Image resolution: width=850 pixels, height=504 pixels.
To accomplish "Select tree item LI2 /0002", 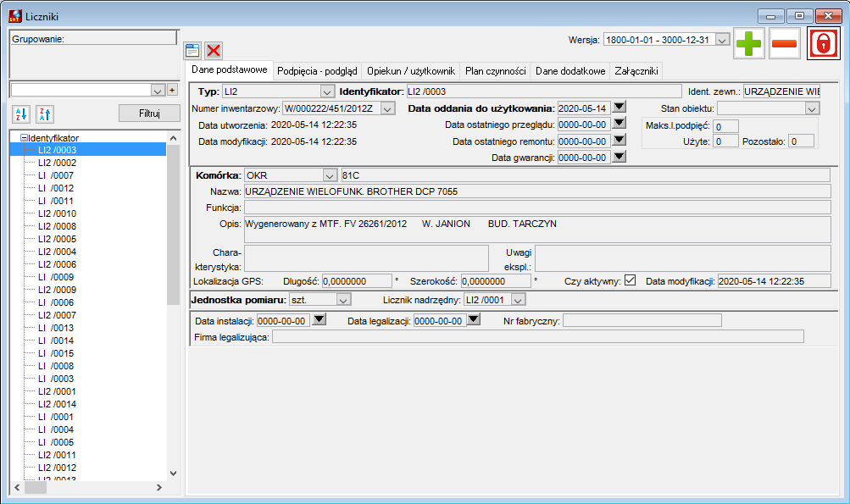I will [x=57, y=163].
